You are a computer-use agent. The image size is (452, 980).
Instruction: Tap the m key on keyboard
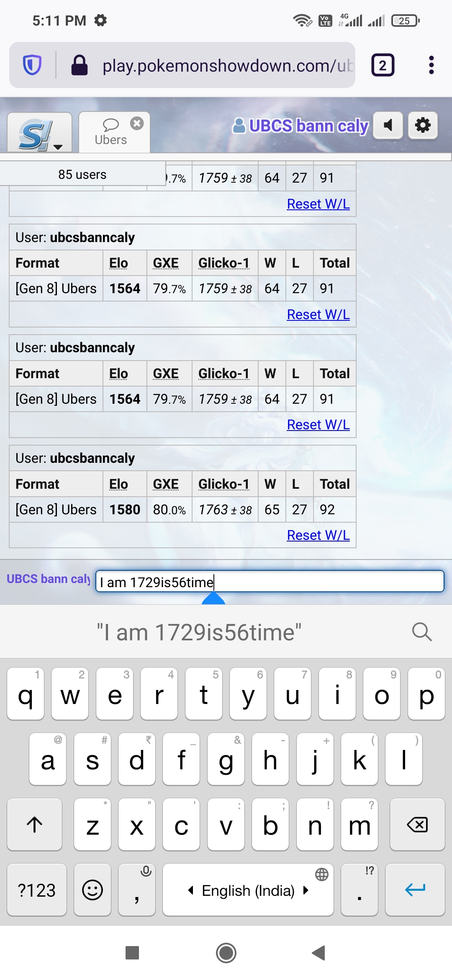click(x=359, y=824)
